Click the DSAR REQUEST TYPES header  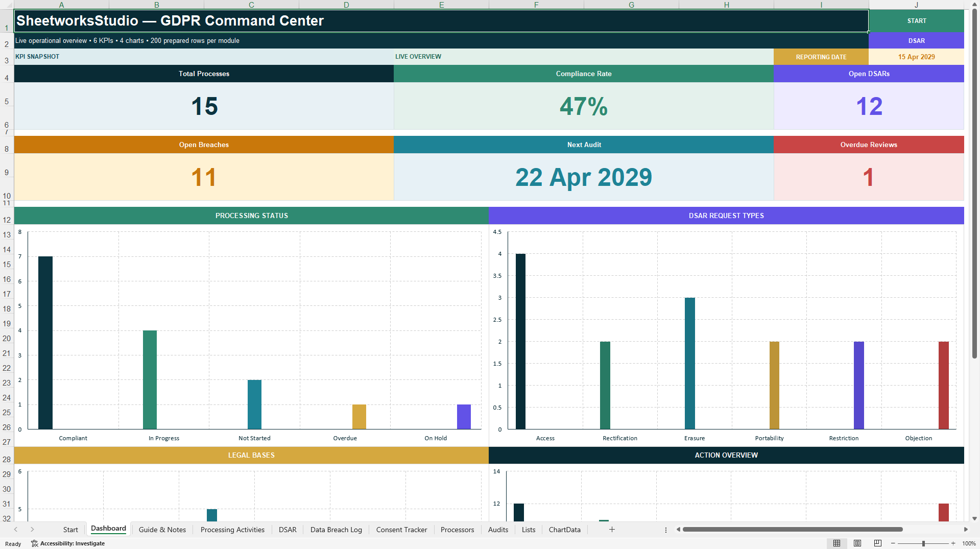pos(726,216)
